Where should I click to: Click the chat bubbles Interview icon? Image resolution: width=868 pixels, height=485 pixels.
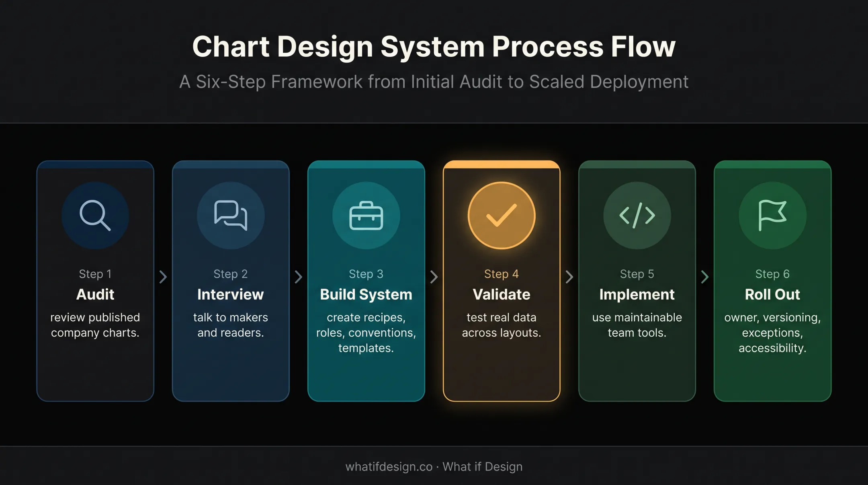[231, 216]
